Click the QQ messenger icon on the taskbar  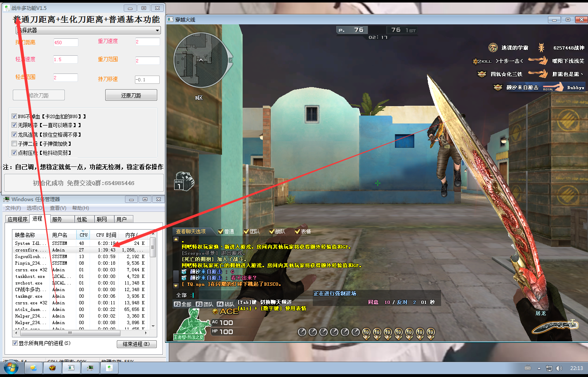33,368
